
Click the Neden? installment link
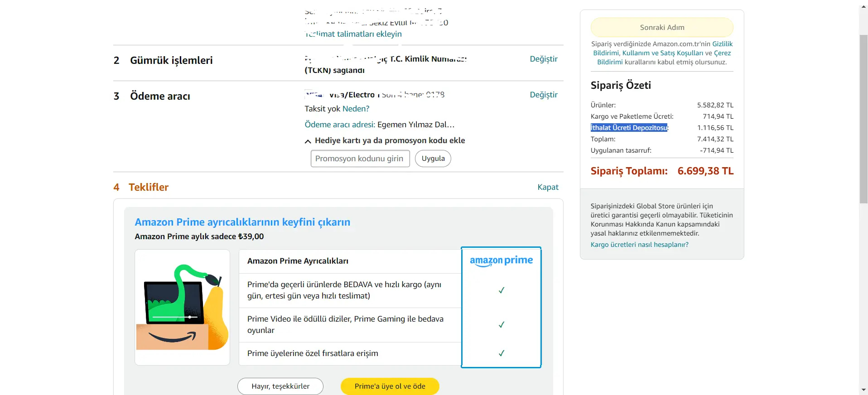(356, 109)
